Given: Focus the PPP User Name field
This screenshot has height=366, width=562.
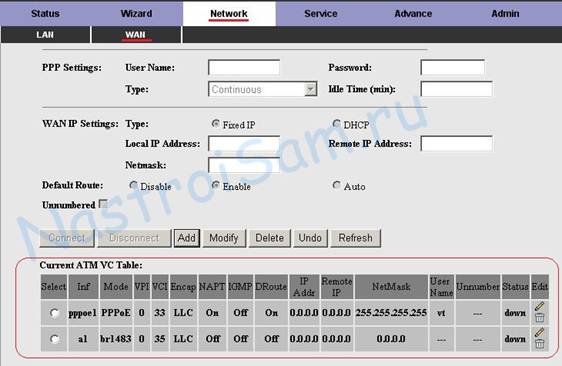Looking at the screenshot, I should point(244,67).
